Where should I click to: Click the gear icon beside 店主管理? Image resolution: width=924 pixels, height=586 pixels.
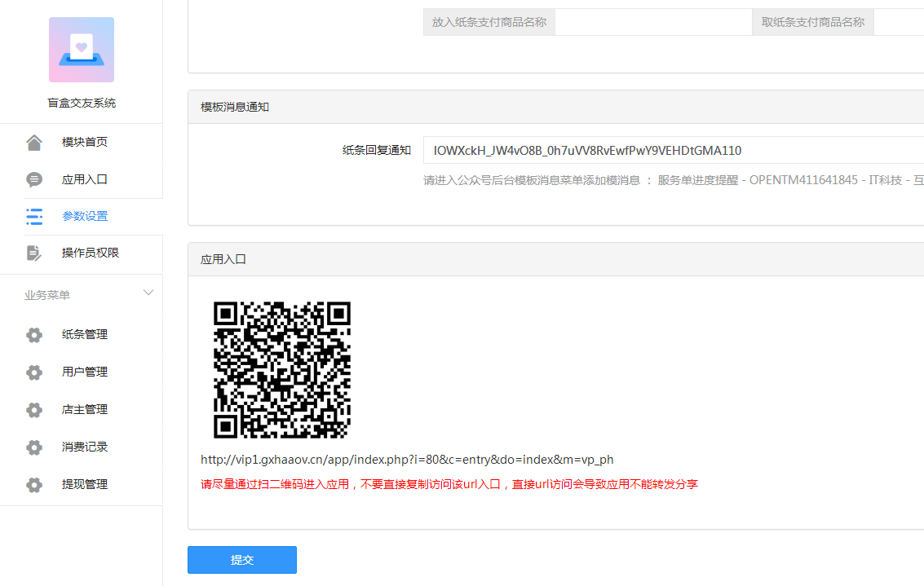coord(34,410)
